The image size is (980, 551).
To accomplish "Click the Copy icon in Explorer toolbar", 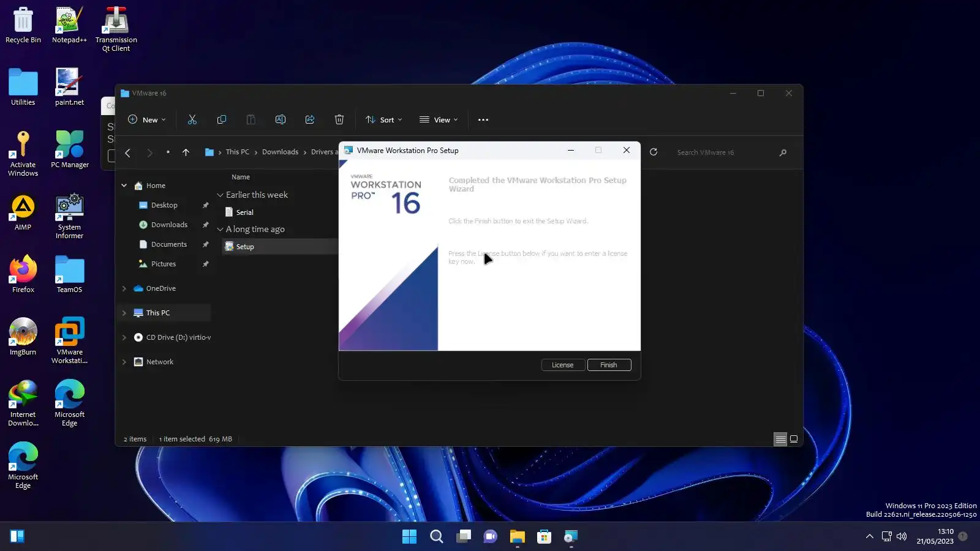I will click(222, 120).
